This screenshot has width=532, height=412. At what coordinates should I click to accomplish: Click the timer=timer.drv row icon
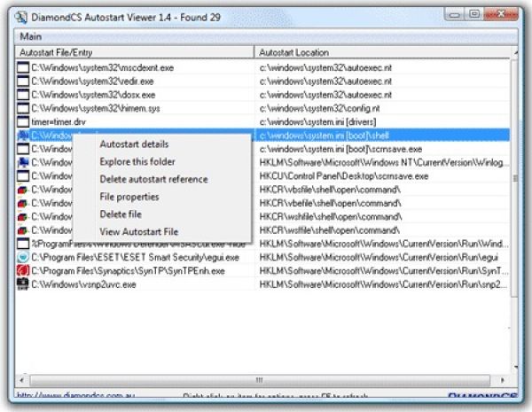click(23, 121)
